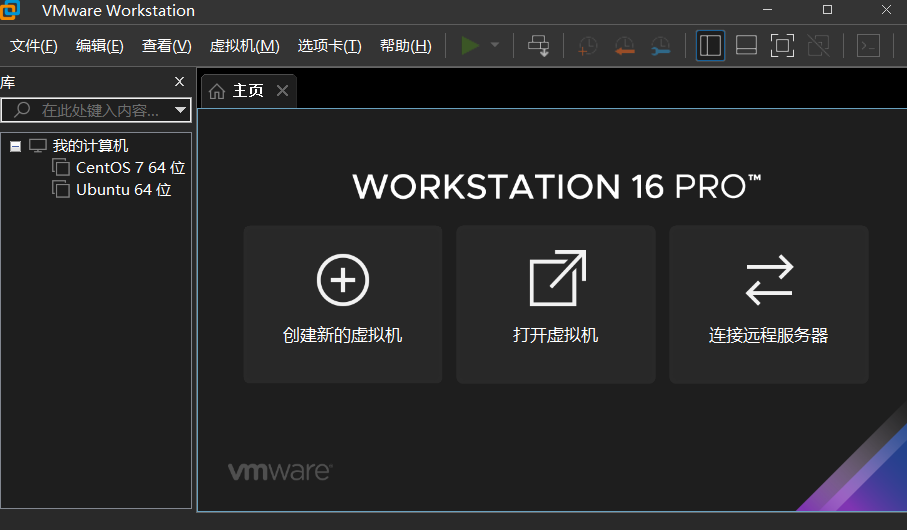Screen dimensions: 907x530
Task: Open the 虚拟机(M) menu
Action: (x=245, y=46)
